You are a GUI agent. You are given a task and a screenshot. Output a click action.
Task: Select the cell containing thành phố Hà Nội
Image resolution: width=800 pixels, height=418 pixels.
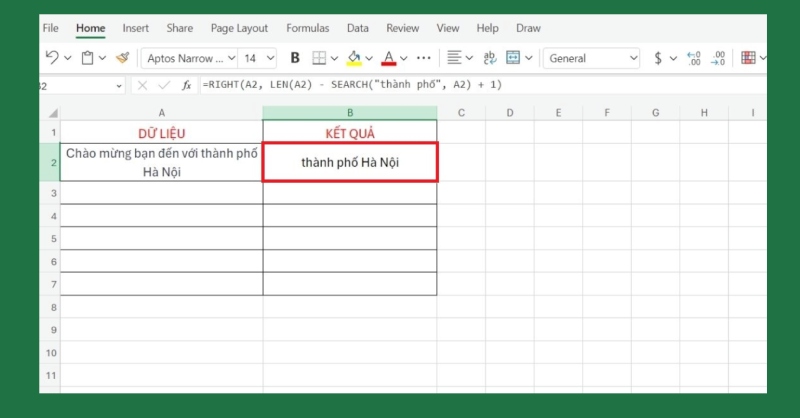pos(350,163)
